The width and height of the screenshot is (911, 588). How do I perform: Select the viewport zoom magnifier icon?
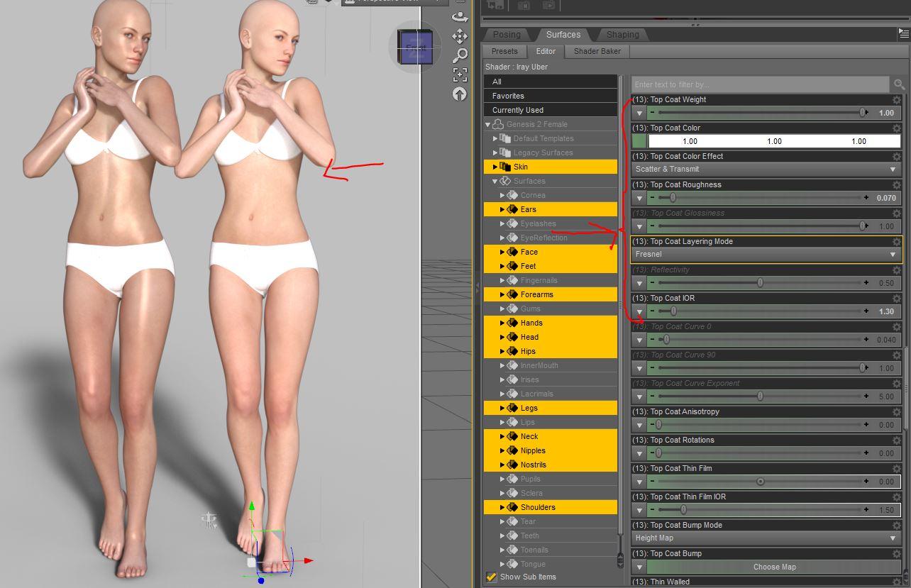460,55
